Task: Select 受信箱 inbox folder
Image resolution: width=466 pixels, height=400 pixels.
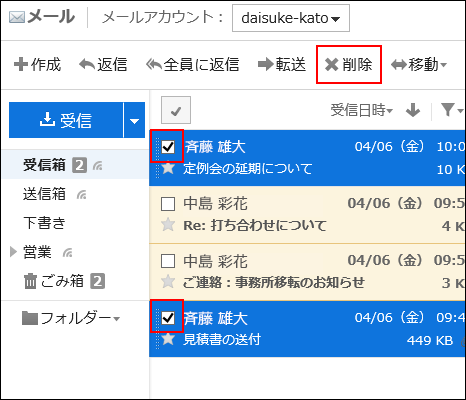Action: pos(44,165)
